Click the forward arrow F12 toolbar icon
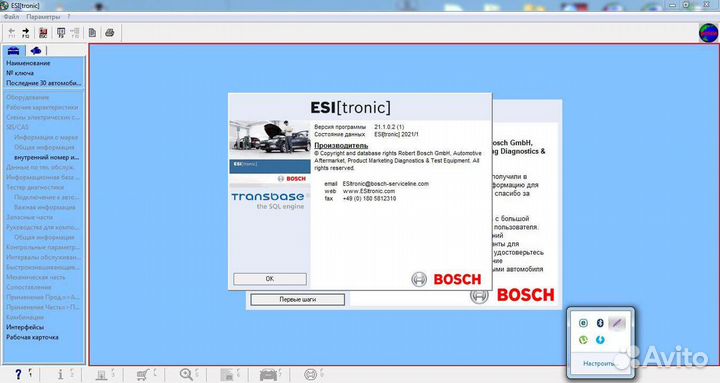Screen dimensions: 720x383 pyautogui.click(x=26, y=33)
